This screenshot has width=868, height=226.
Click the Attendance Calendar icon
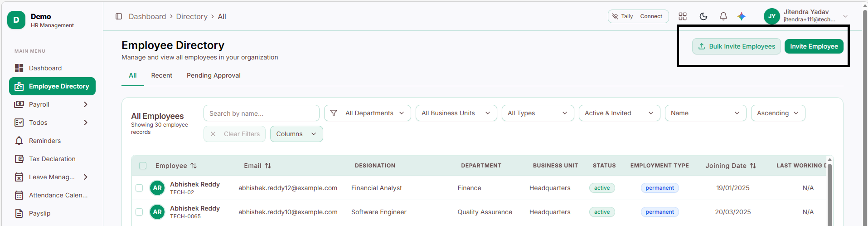(19, 195)
